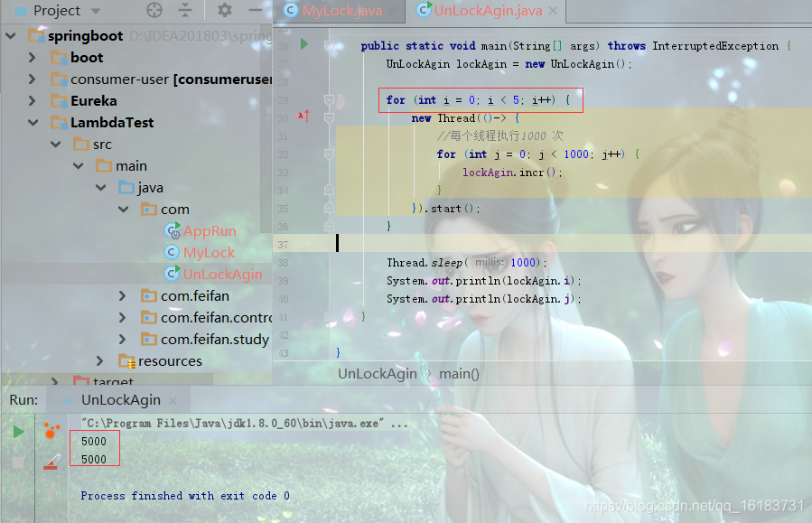Click line number 37 in gutter

[283, 244]
